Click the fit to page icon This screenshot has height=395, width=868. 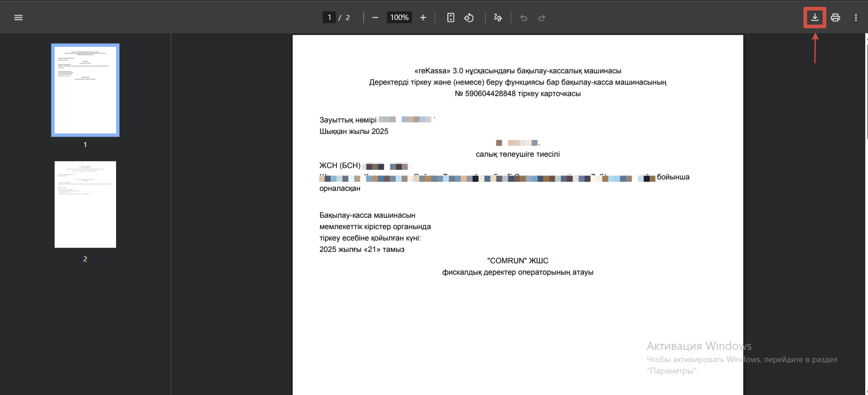tap(451, 17)
